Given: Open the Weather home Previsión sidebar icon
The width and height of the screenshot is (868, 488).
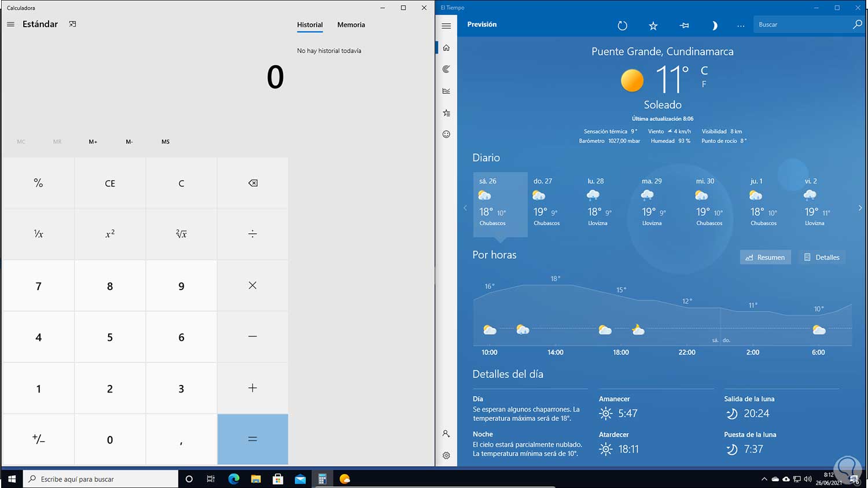Looking at the screenshot, I should [446, 47].
